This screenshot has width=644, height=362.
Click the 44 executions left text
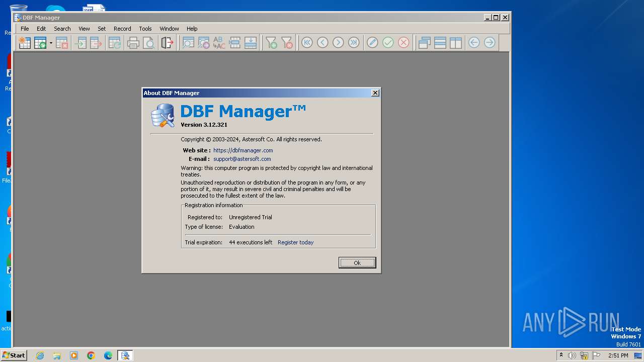[251, 242]
